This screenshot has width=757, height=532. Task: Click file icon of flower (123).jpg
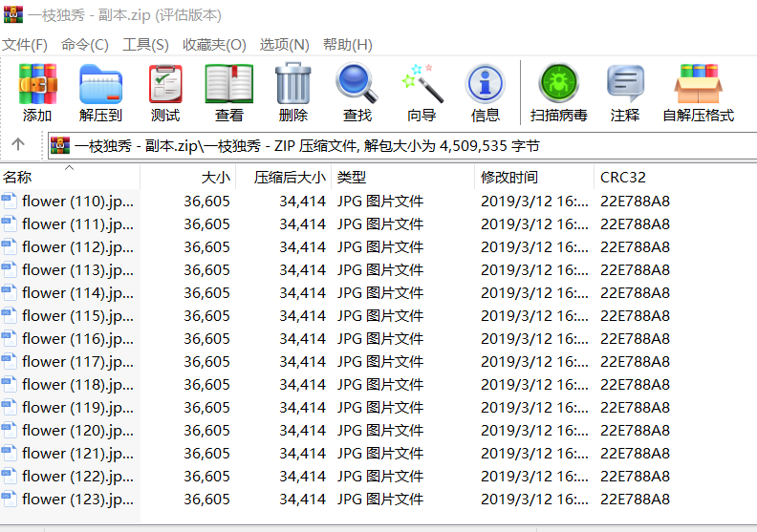9,499
